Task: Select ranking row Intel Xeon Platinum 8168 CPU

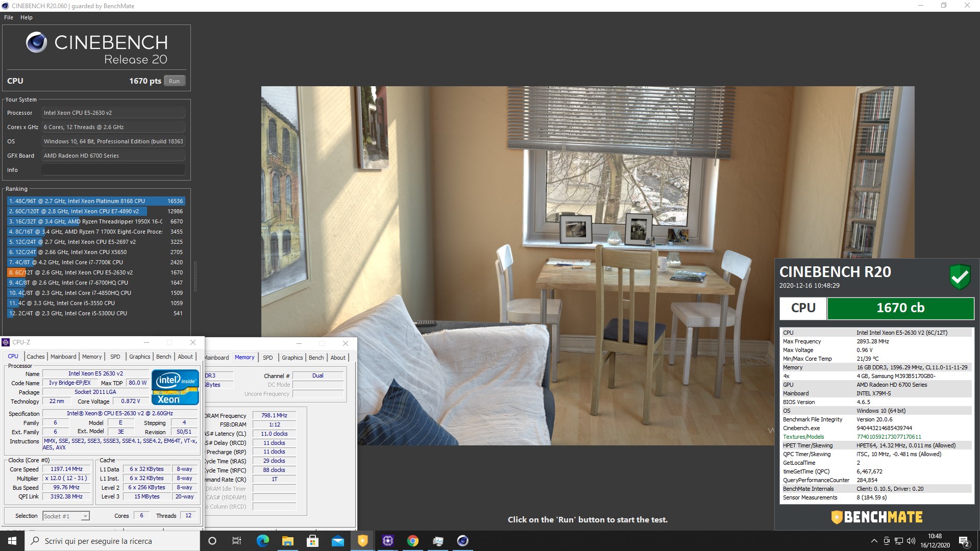Action: point(96,201)
